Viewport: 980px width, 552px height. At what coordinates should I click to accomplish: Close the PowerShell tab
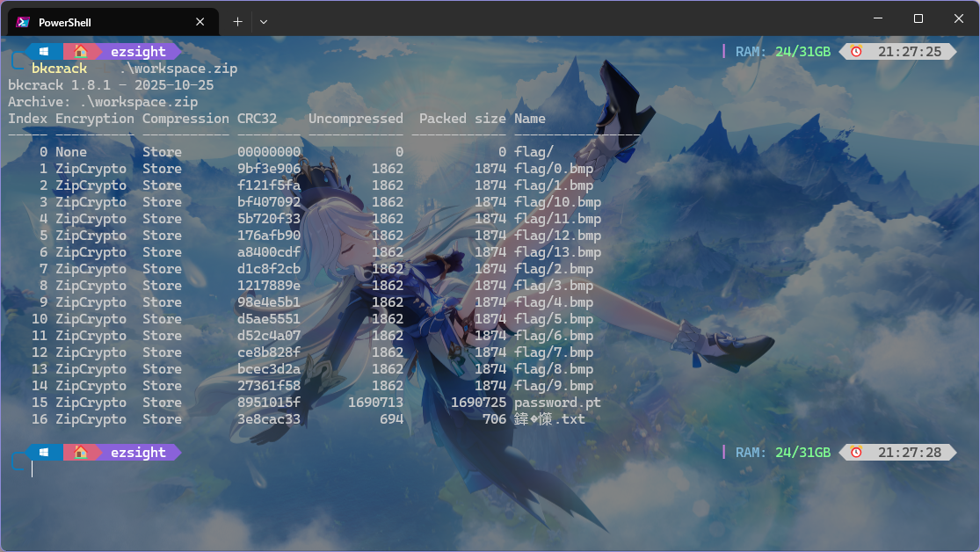click(x=200, y=22)
